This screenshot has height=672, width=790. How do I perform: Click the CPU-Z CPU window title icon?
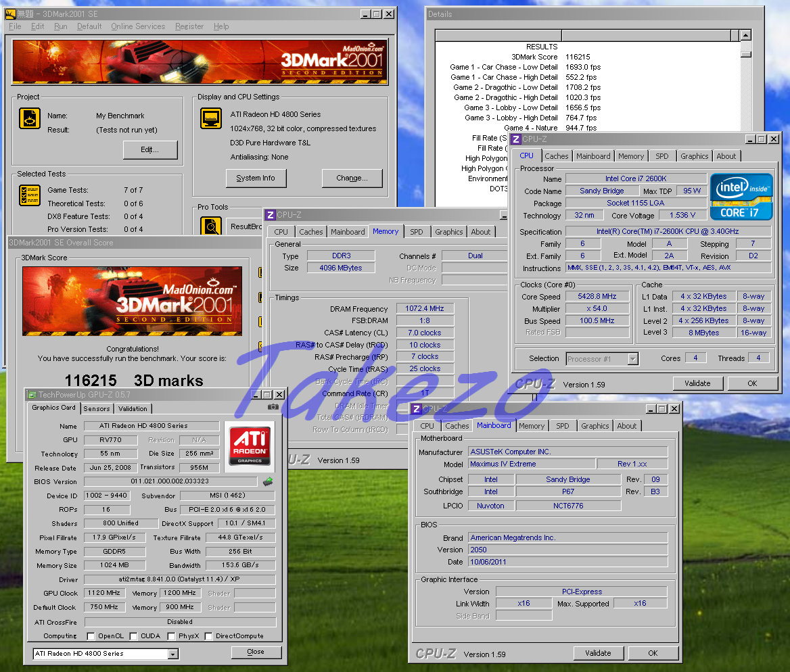pos(516,139)
